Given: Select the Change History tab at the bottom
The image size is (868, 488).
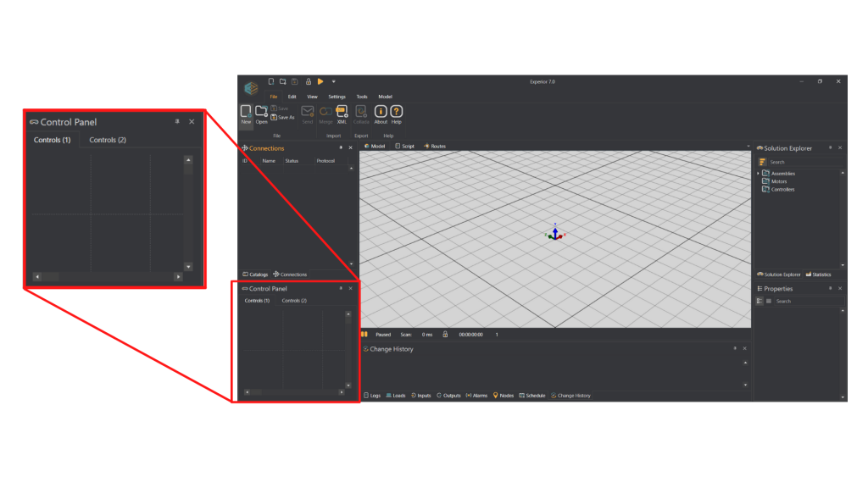Looking at the screenshot, I should click(x=570, y=396).
